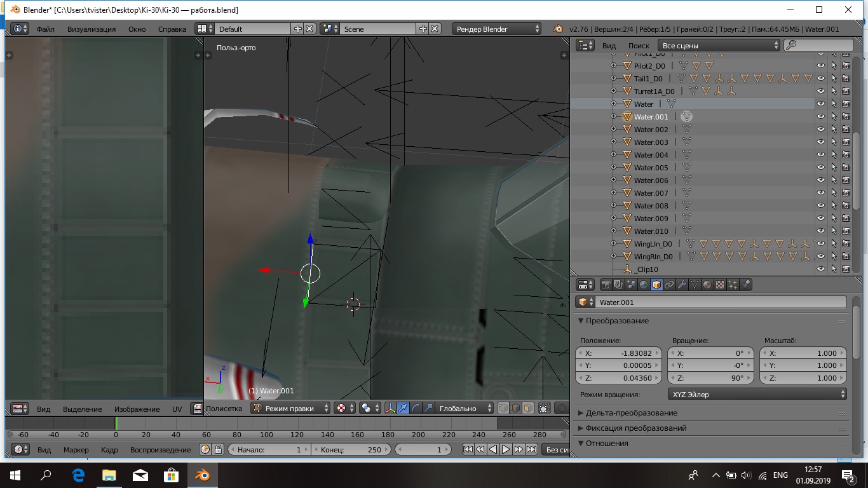The width and height of the screenshot is (868, 488).
Task: Open the Файл menu
Action: [x=45, y=29]
